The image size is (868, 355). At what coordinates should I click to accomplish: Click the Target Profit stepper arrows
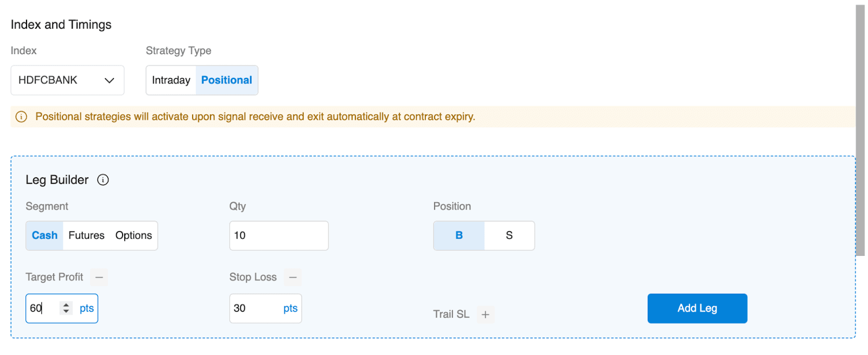coord(66,308)
